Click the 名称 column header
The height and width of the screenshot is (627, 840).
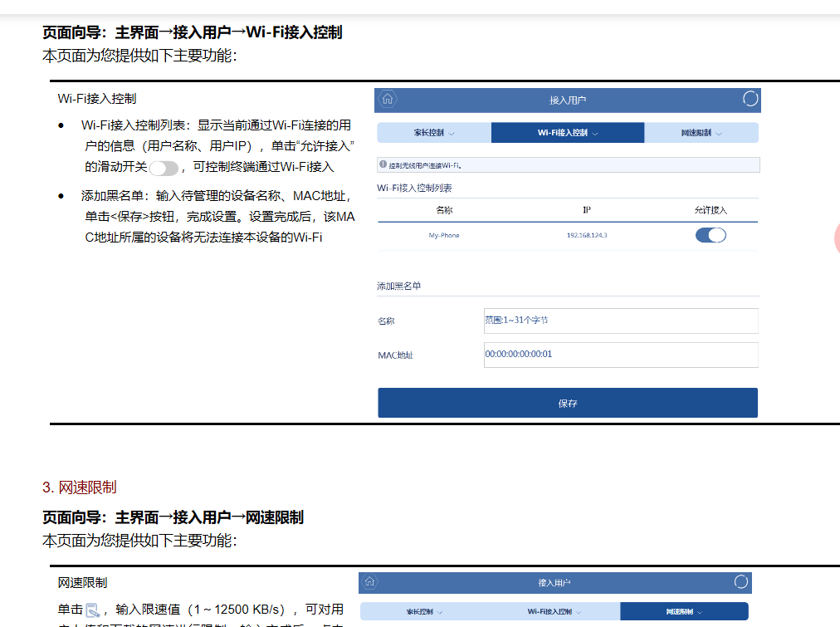tap(444, 210)
